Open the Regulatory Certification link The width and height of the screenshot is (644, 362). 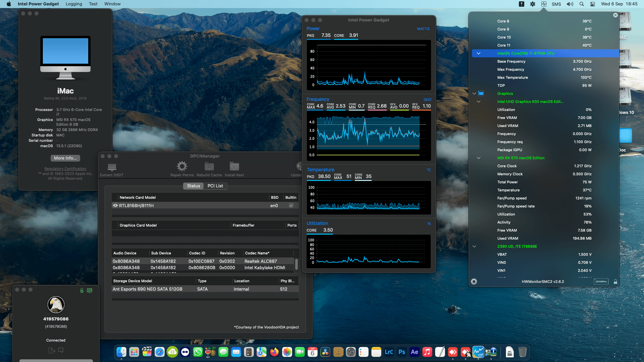pos(65,169)
